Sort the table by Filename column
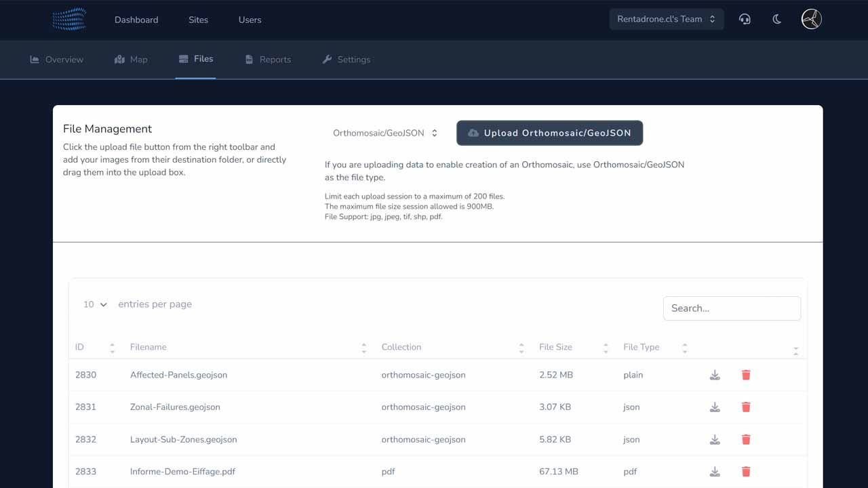 pyautogui.click(x=149, y=347)
